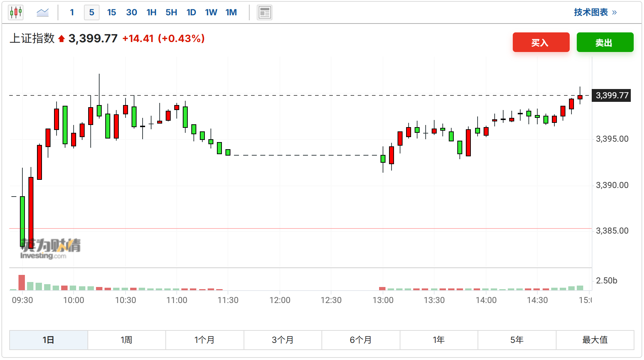Select the 1周 range tab
This screenshot has width=644, height=360.
point(127,340)
